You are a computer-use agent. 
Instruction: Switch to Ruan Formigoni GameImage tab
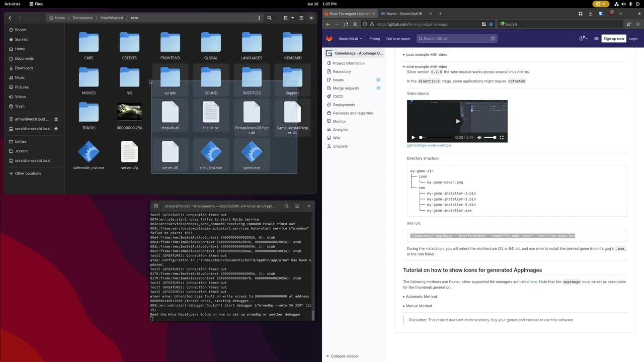(x=350, y=14)
